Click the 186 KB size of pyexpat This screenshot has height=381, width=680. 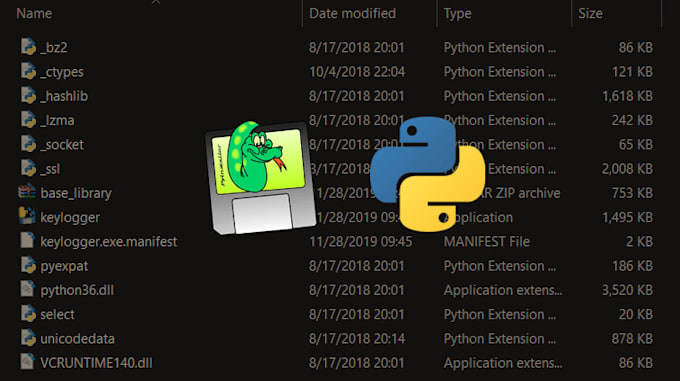point(633,266)
